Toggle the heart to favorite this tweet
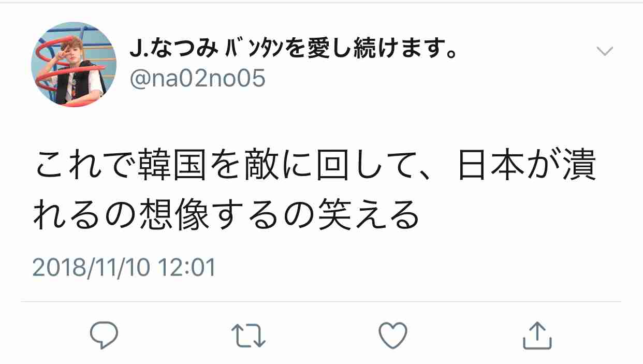 coord(393,336)
